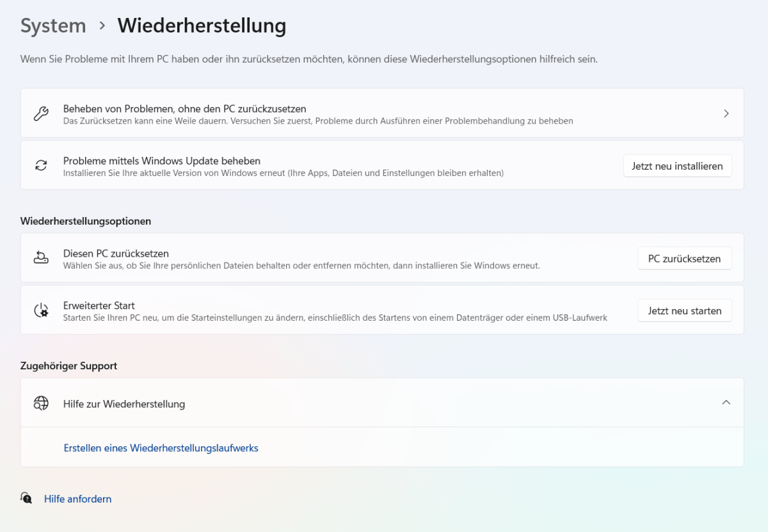Viewport: 768px width, 532px height.
Task: Click the PC zurücksetzen button
Action: [684, 259]
